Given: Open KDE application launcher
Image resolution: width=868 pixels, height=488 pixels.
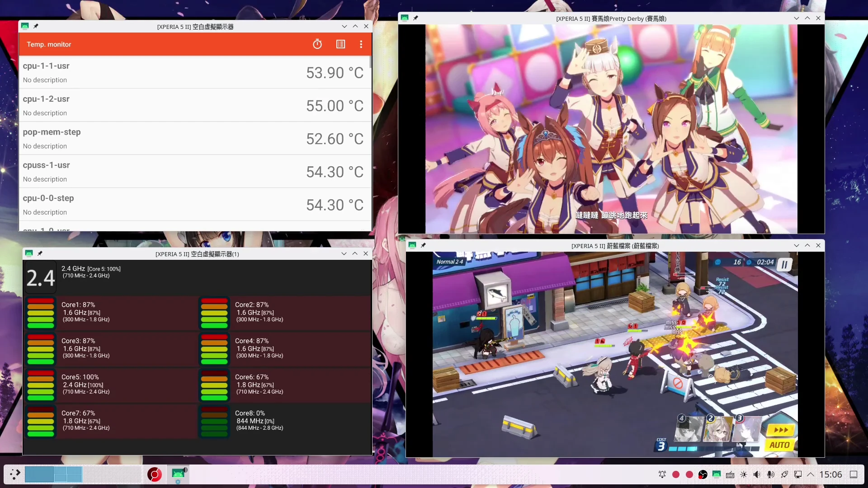Looking at the screenshot, I should (15, 474).
